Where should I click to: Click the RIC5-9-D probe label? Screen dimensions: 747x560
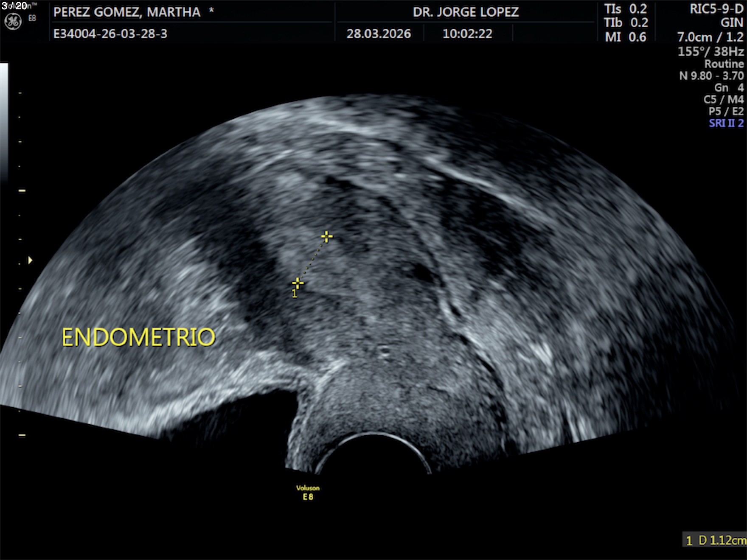pyautogui.click(x=716, y=9)
